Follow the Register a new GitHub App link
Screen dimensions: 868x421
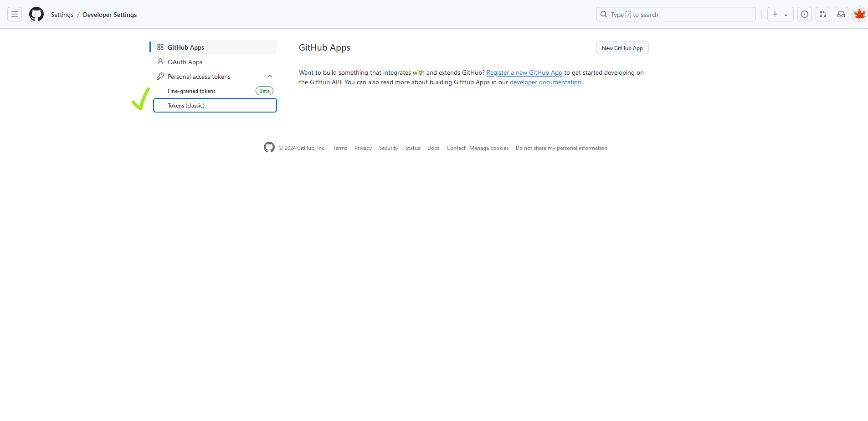tap(524, 73)
